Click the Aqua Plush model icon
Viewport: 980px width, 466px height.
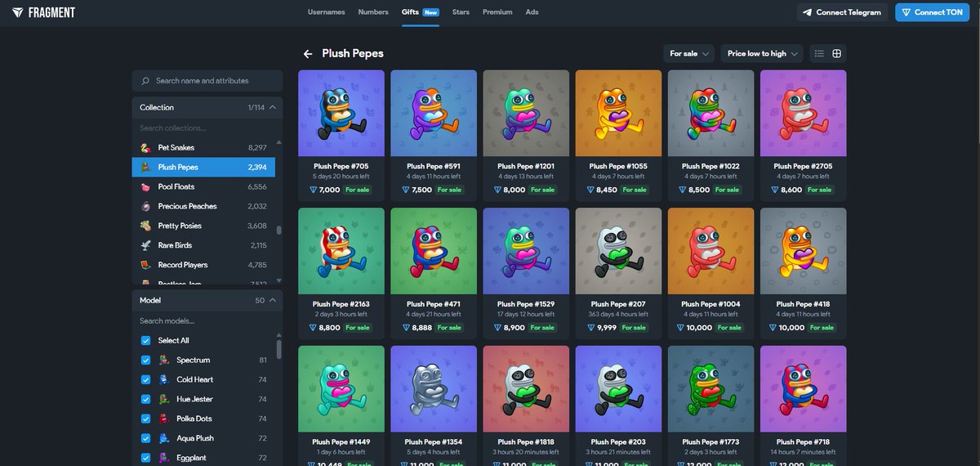click(x=164, y=439)
